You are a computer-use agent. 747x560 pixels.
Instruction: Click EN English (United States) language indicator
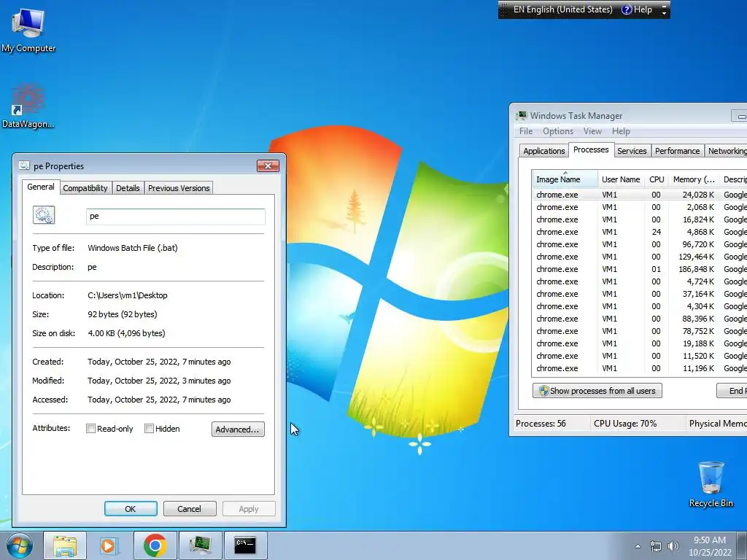(x=562, y=9)
